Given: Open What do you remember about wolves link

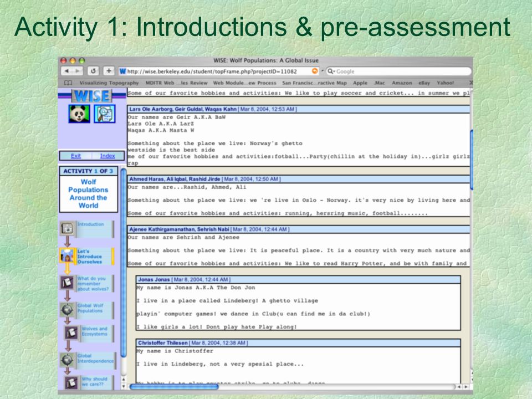Looking at the screenshot, I should point(93,284).
